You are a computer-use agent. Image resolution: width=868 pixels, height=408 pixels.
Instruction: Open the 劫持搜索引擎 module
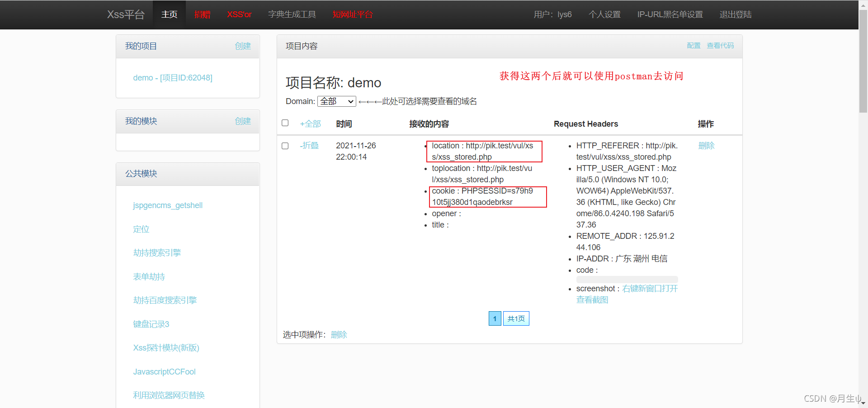pos(157,253)
